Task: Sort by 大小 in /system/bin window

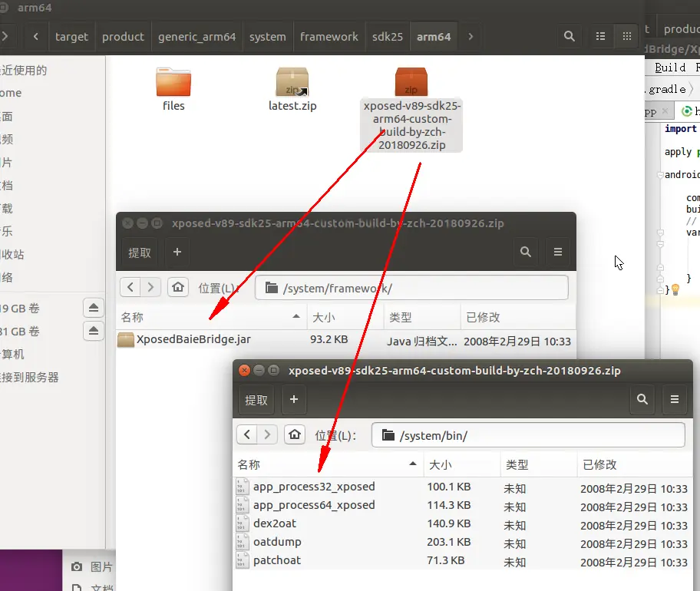Action: click(461, 464)
